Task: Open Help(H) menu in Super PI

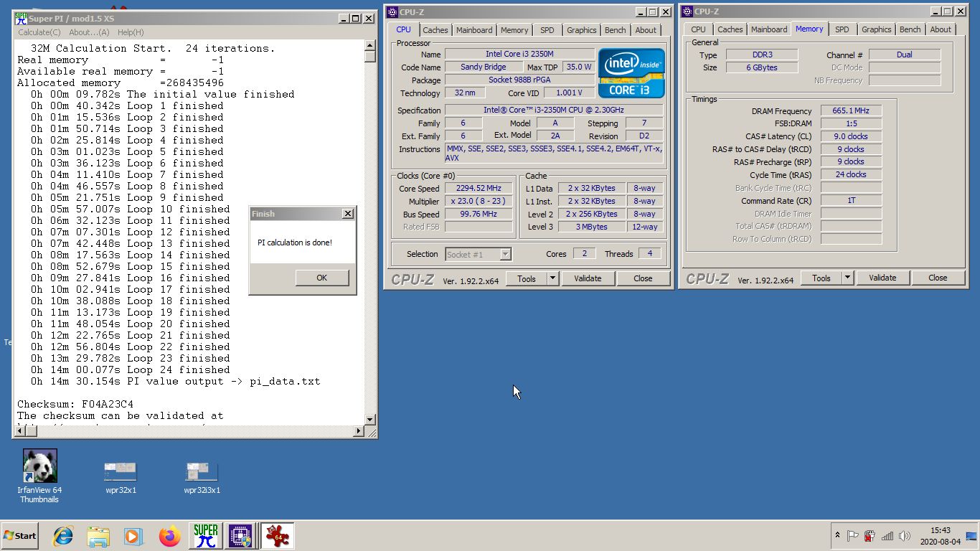Action: point(131,32)
